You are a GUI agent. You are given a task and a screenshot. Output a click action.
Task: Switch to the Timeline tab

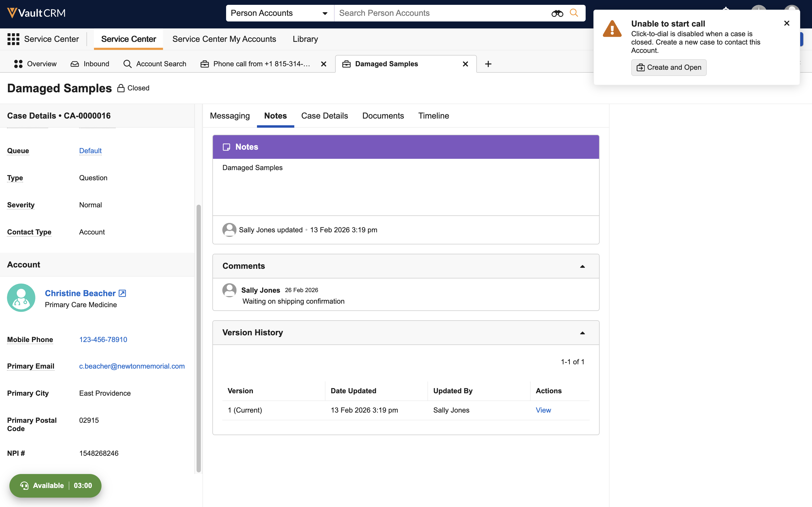point(433,116)
